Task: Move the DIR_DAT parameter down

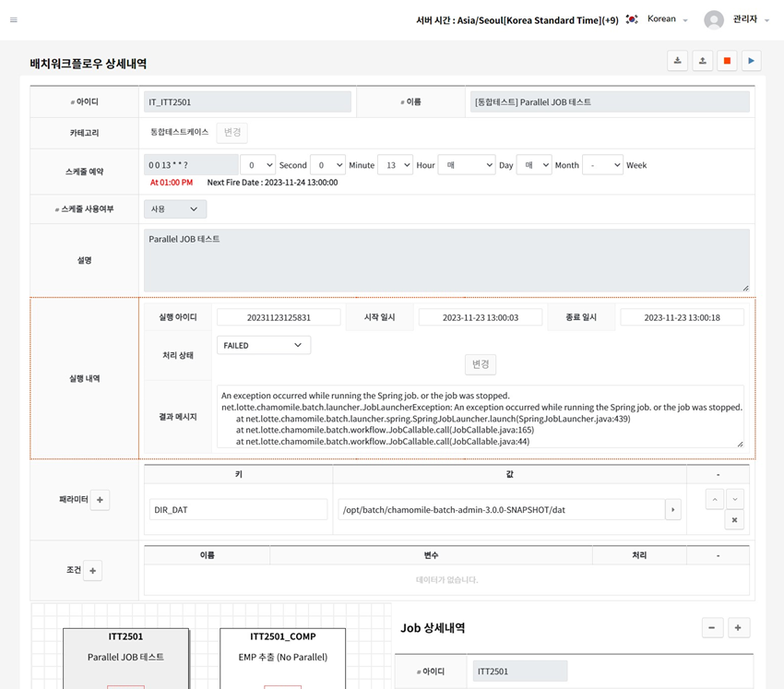Action: click(734, 500)
